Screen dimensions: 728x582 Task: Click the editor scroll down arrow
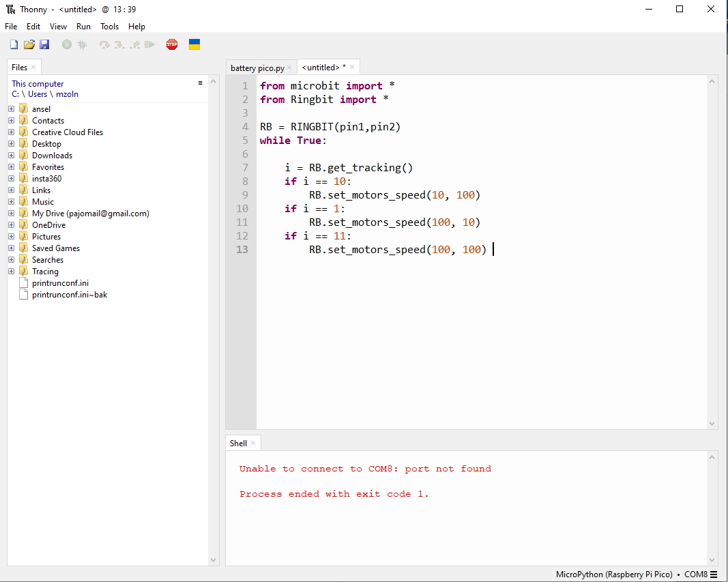[x=712, y=423]
